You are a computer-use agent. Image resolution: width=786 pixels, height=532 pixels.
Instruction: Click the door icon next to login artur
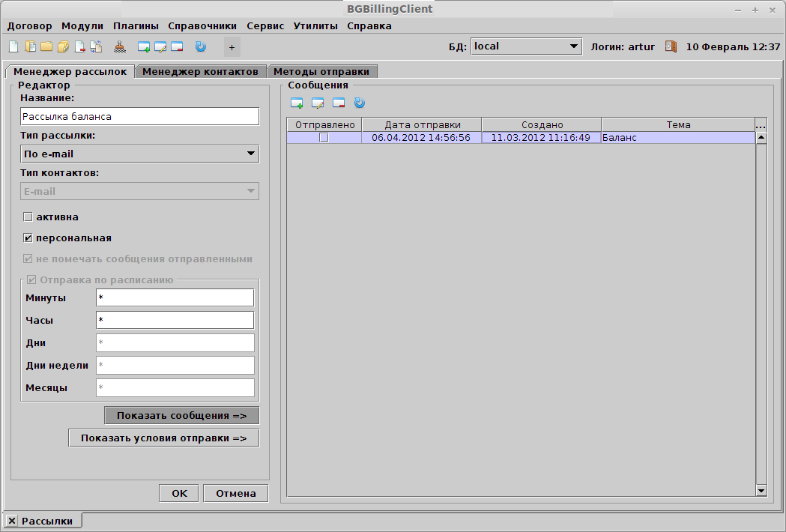671,46
